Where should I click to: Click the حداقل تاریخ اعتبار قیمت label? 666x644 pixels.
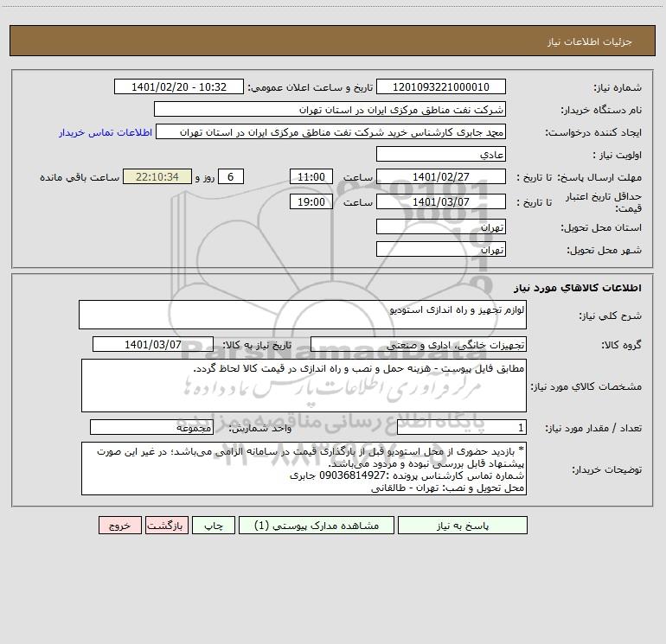(x=604, y=202)
